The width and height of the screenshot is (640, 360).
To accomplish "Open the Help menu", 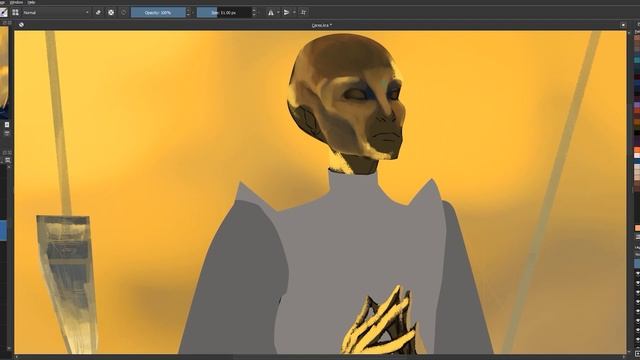I will tap(31, 2).
